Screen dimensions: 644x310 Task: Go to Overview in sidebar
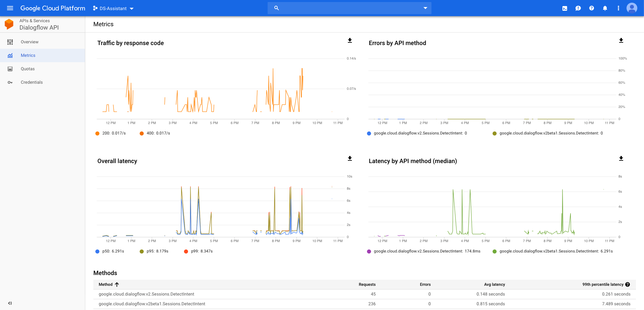[43, 42]
